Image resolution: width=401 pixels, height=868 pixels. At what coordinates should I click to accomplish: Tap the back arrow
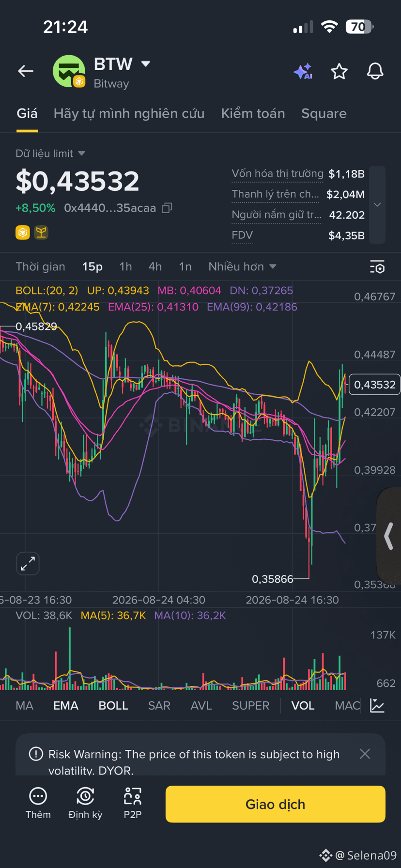click(26, 71)
